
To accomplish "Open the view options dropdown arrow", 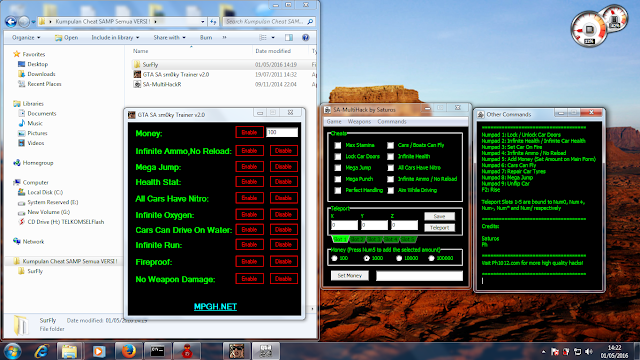I will (x=273, y=38).
